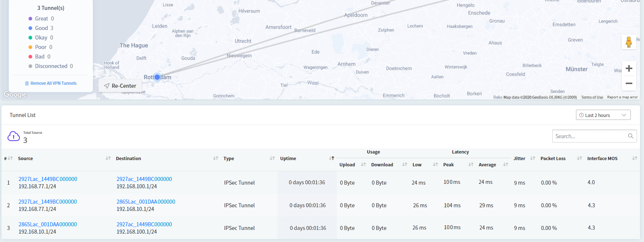Click the blue Rotterdam location marker
The image size is (644, 242).
tap(157, 77)
